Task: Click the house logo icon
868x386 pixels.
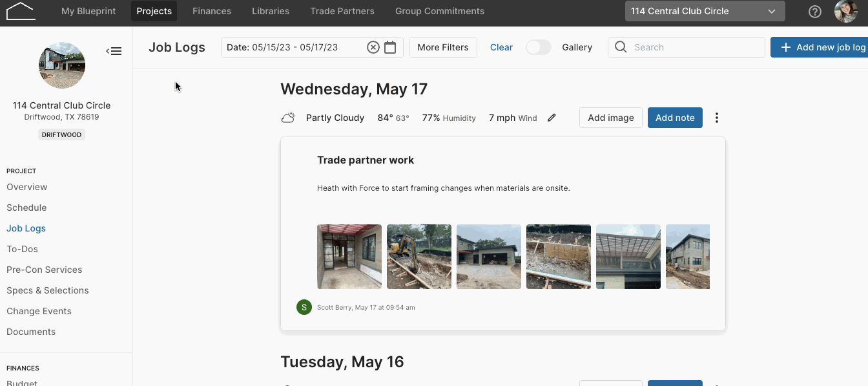Action: [21, 11]
